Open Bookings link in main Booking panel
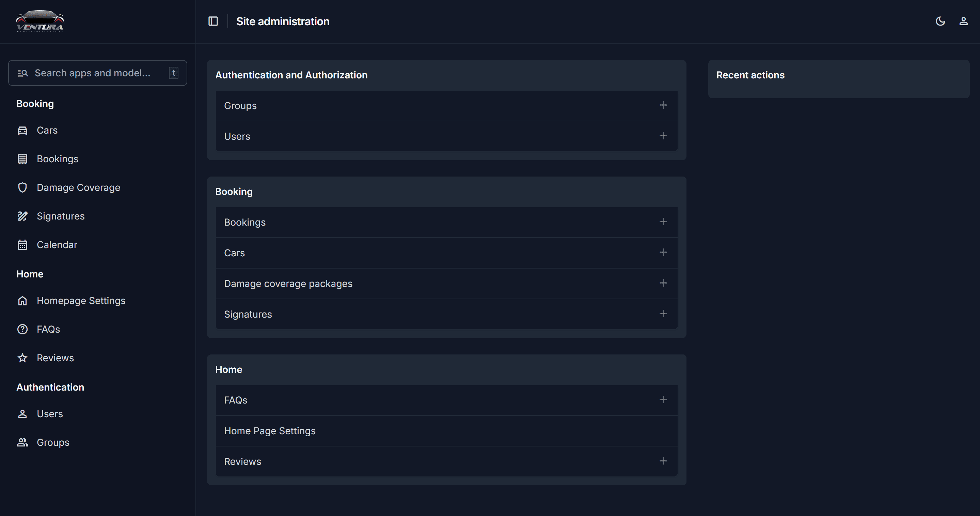Screen dimensions: 980x516 point(244,223)
